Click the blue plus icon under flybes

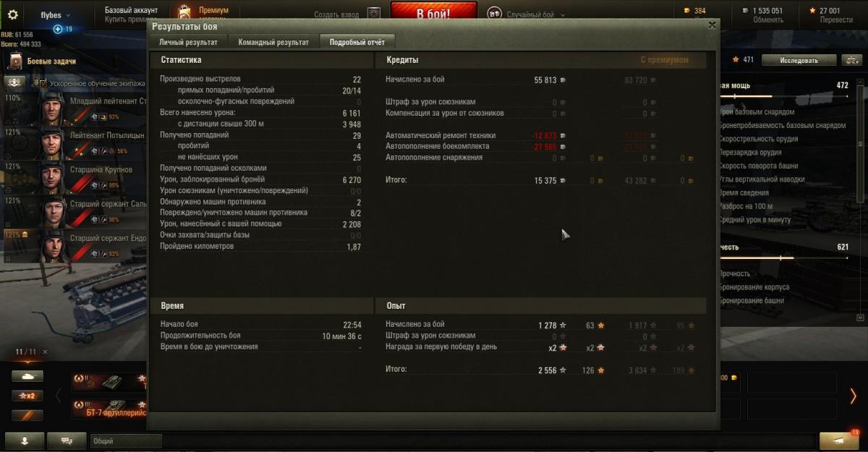point(58,29)
